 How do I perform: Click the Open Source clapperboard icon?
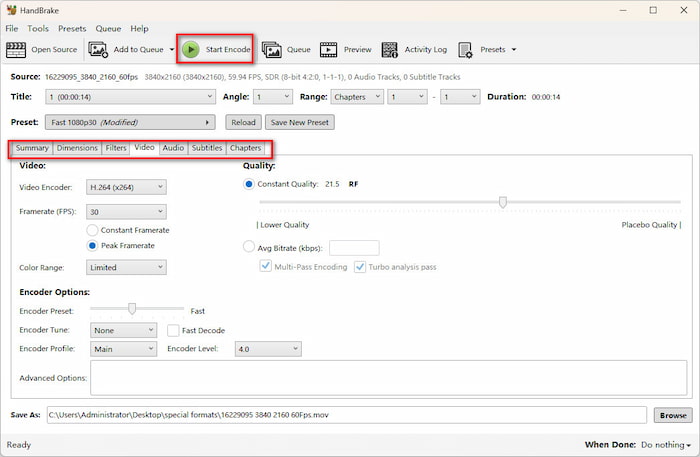point(16,50)
